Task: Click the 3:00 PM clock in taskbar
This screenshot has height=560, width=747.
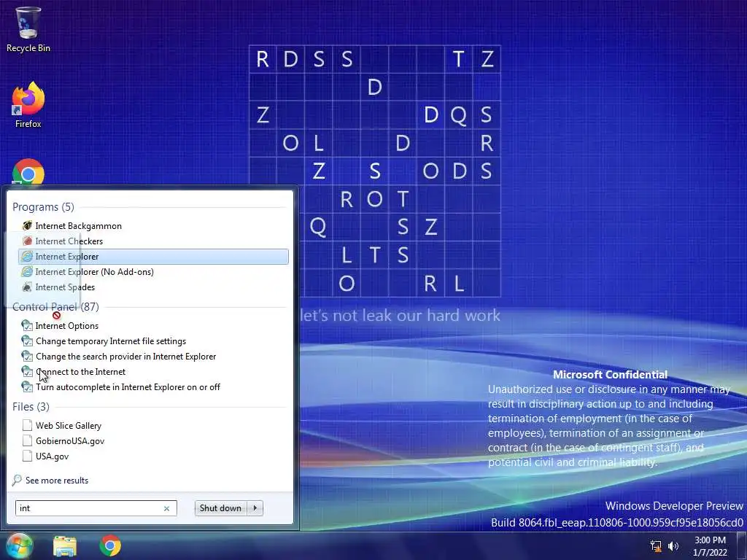Action: [x=710, y=540]
